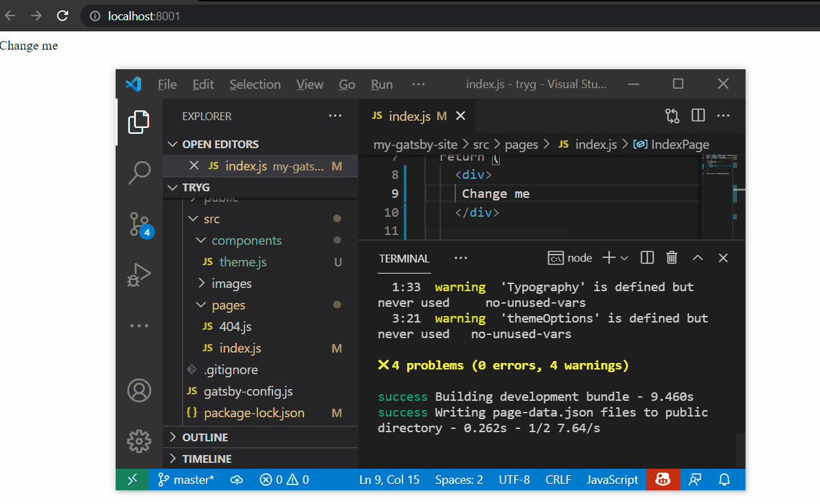820x504 pixels.
Task: Create a new terminal with the plus icon
Action: 610,257
